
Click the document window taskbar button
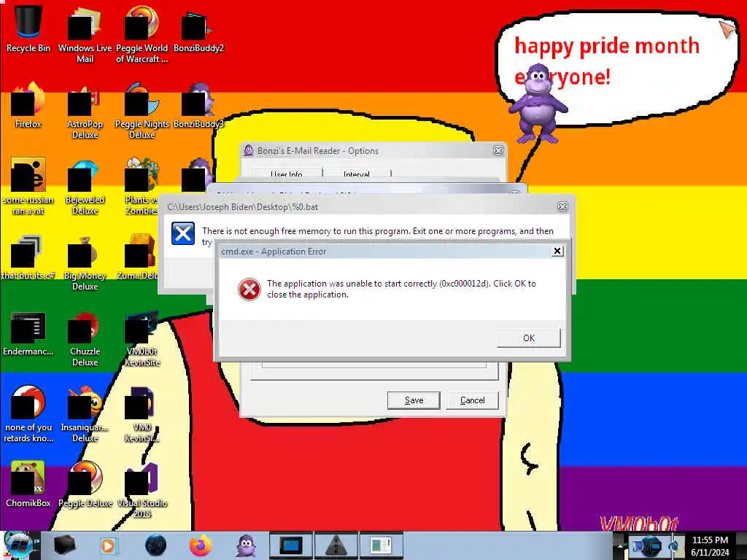tap(381, 545)
